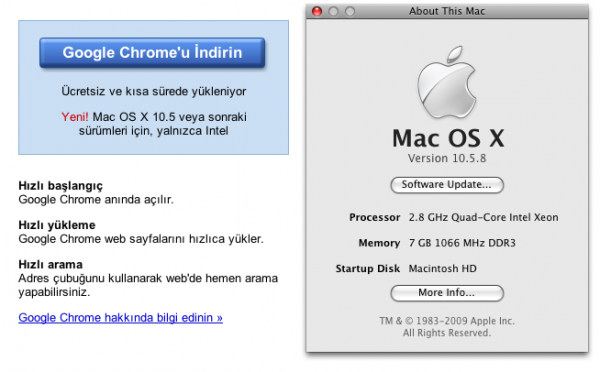Zoom the About This Mac window
The image size is (600, 372).
point(350,11)
